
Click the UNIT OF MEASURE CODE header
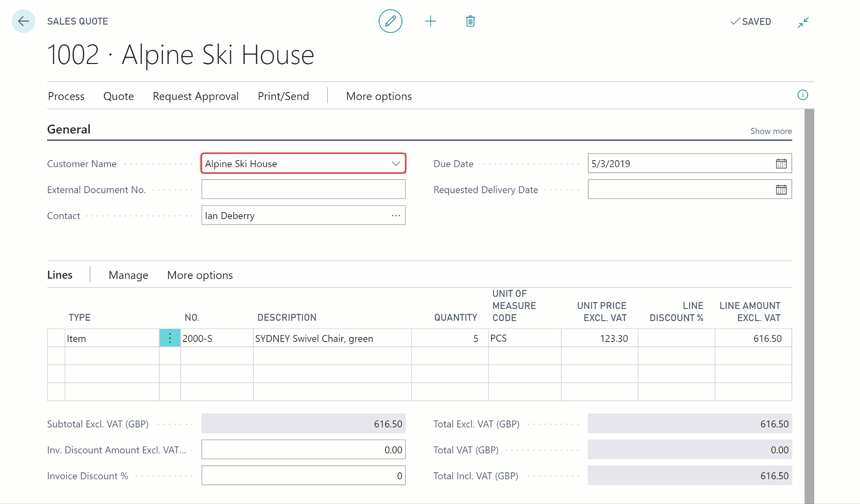pos(514,306)
